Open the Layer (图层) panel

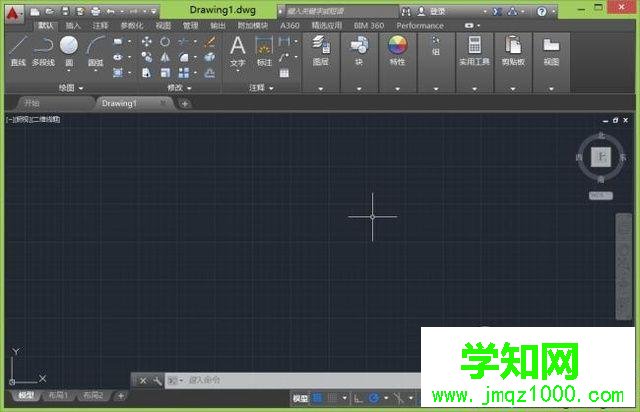321,51
